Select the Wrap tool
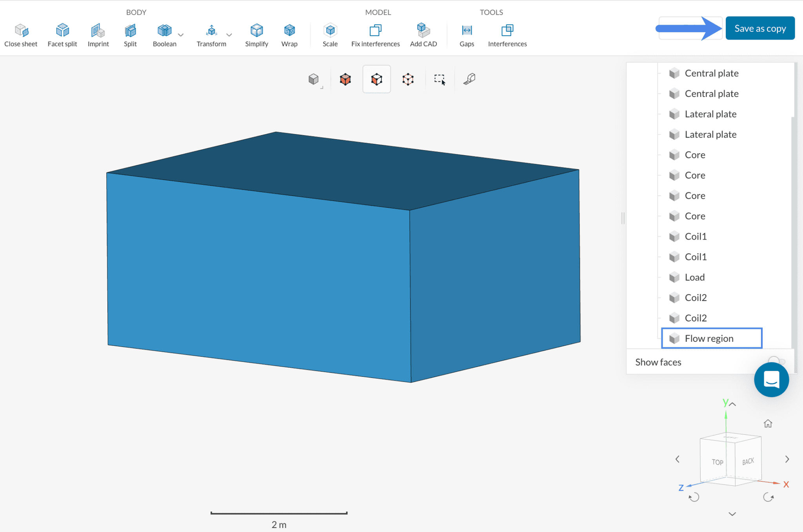 point(289,34)
